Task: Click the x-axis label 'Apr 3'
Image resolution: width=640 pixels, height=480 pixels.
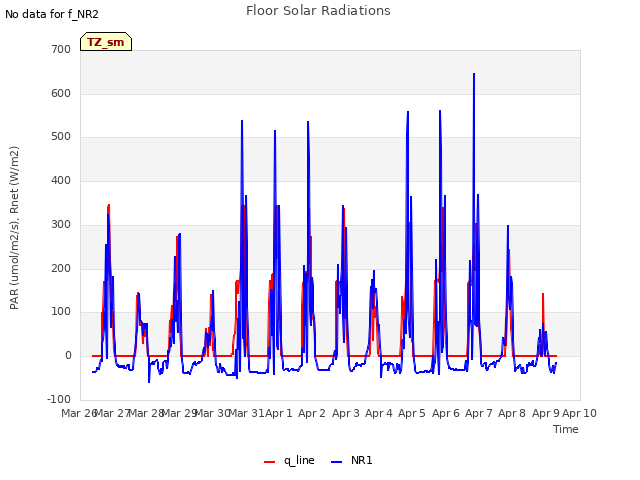Action: (346, 413)
